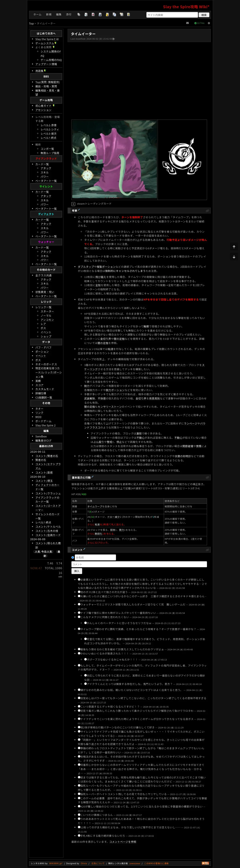
Task: Open recent changes clock-page icon
Action: [x=86, y=14]
